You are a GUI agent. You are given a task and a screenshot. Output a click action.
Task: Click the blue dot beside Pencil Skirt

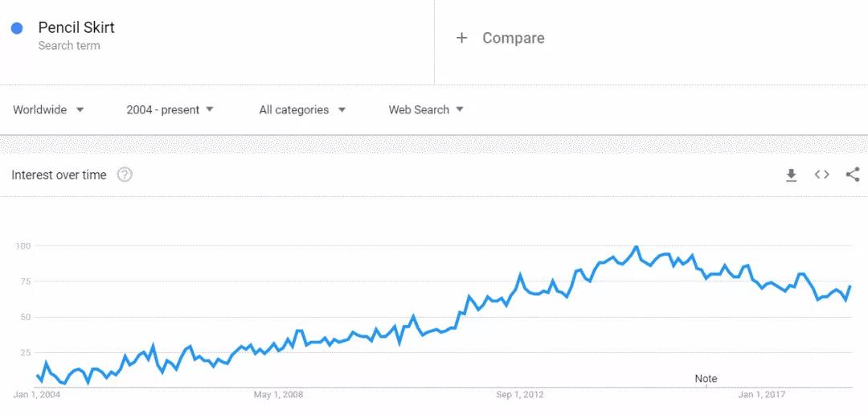click(17, 28)
